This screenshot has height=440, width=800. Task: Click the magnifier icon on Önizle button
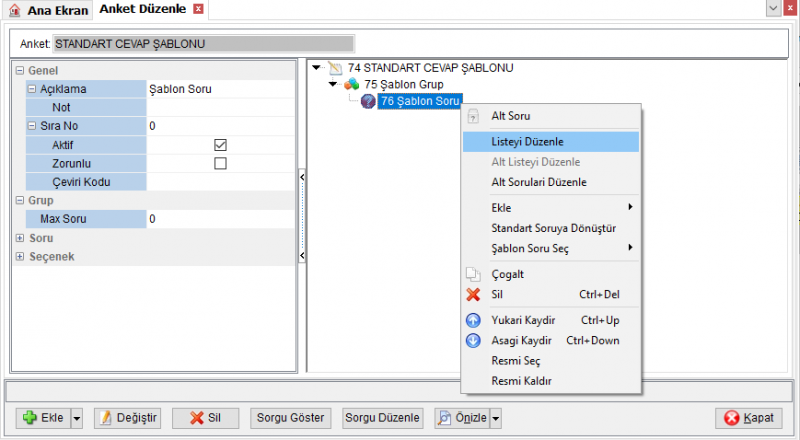pos(445,418)
